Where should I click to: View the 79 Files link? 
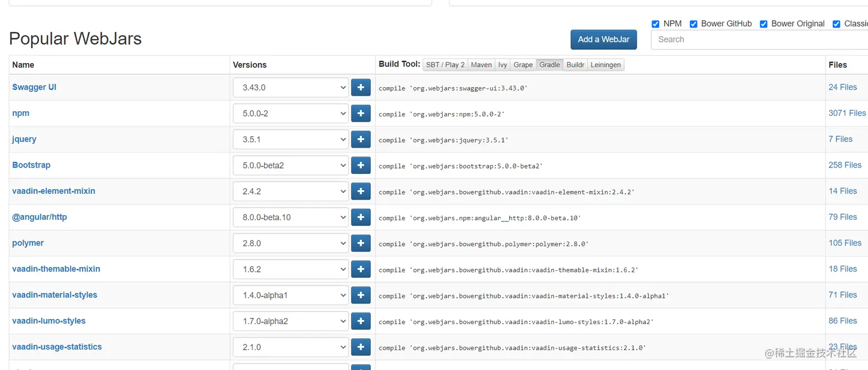point(843,217)
